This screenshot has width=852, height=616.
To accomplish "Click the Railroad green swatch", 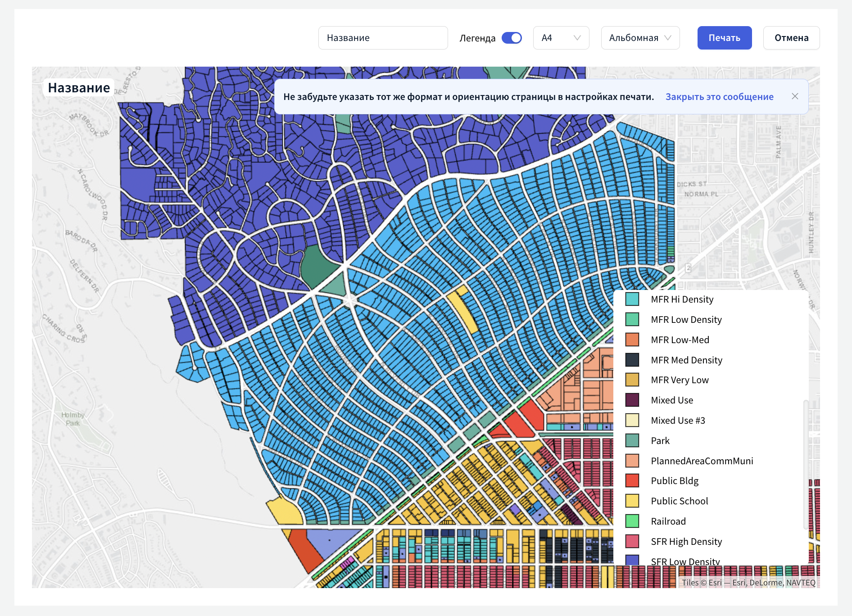I will coord(632,521).
